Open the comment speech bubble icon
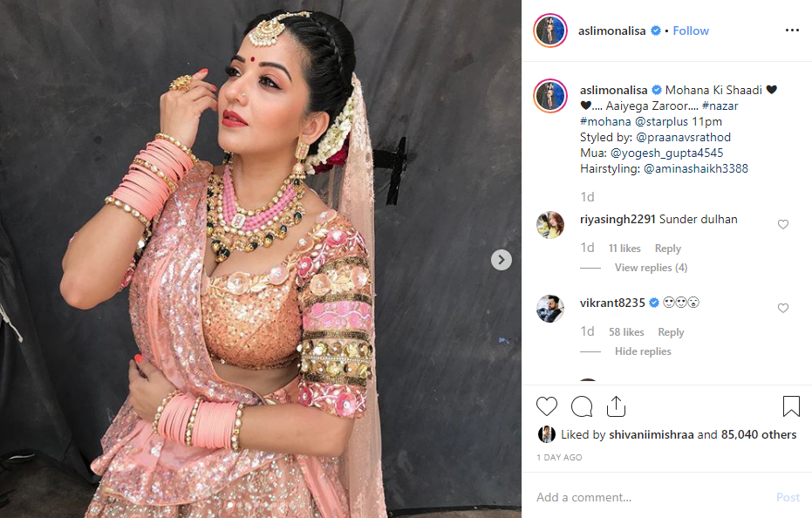This screenshot has height=518, width=812. coord(582,406)
